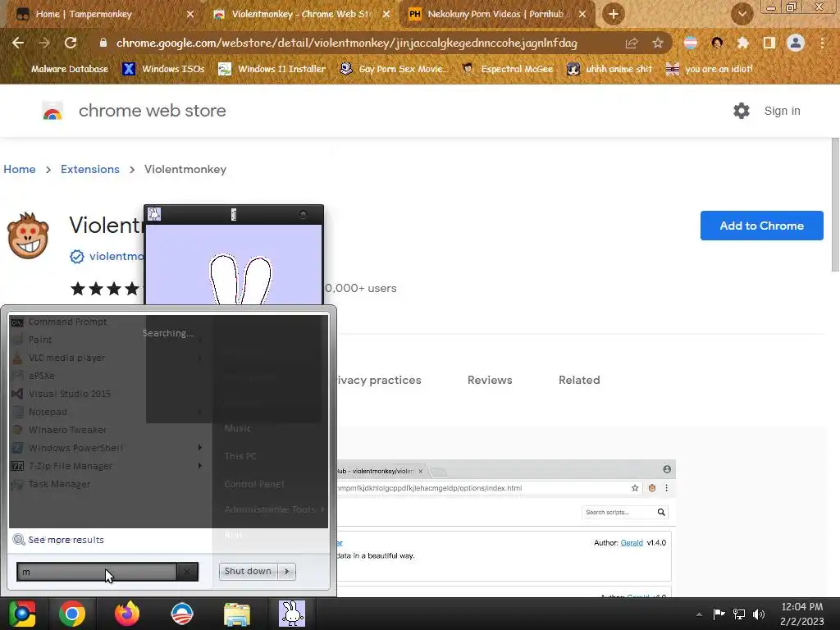This screenshot has height=630, width=840.
Task: Reload the current page
Action: click(71, 43)
